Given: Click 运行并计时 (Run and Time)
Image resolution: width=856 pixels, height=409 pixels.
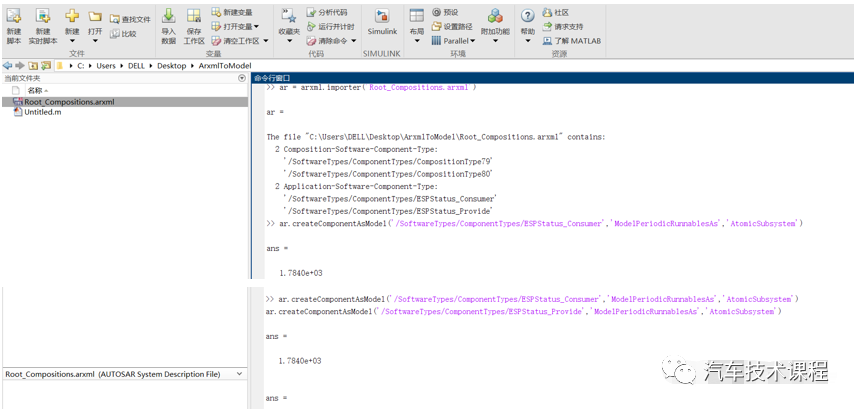Looking at the screenshot, I should pos(330,26).
